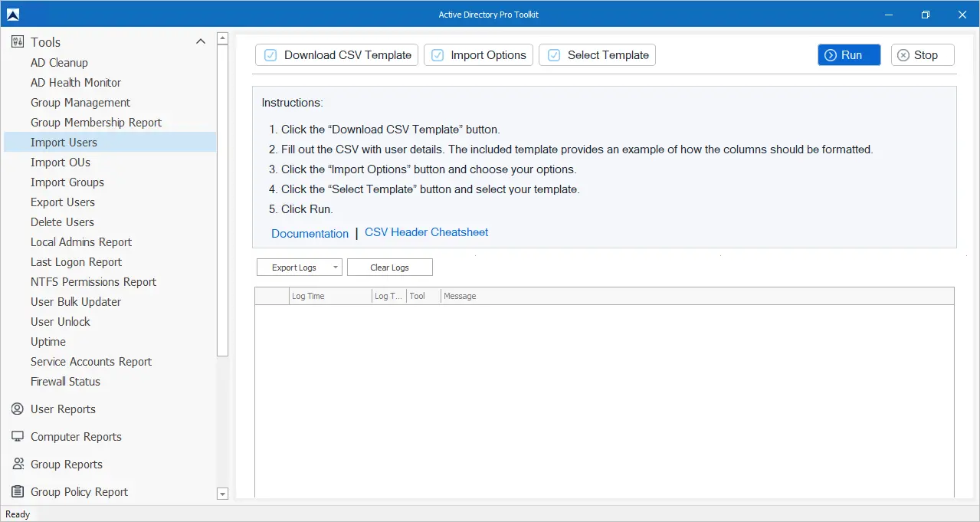
Task: Click the arrow icon on the Run button
Action: click(831, 55)
